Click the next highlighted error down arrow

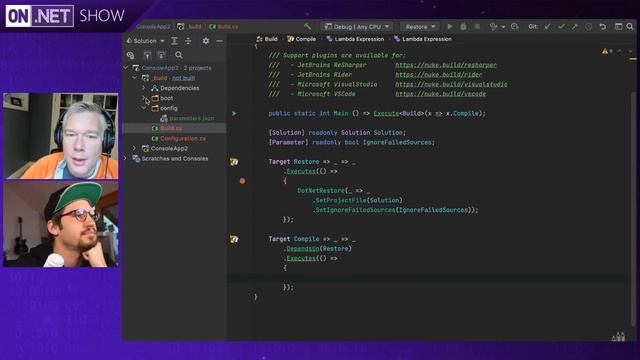click(x=630, y=51)
